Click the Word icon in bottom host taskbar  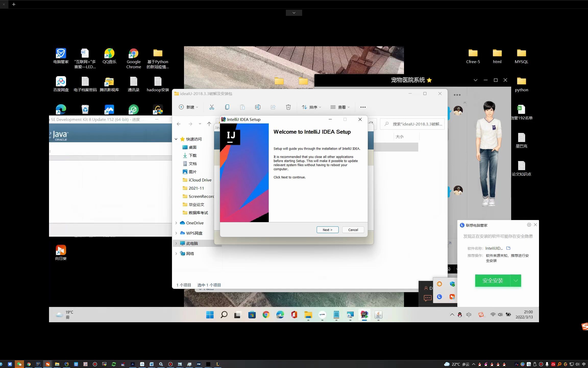tap(152, 364)
